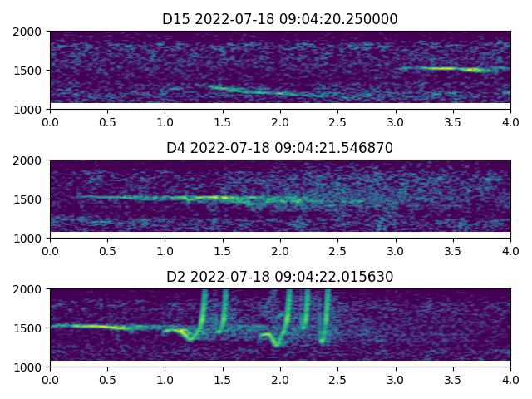This screenshot has height=399, width=532.
Task: Click the 1500 y-axis label on D4 plot
Action: (31, 199)
